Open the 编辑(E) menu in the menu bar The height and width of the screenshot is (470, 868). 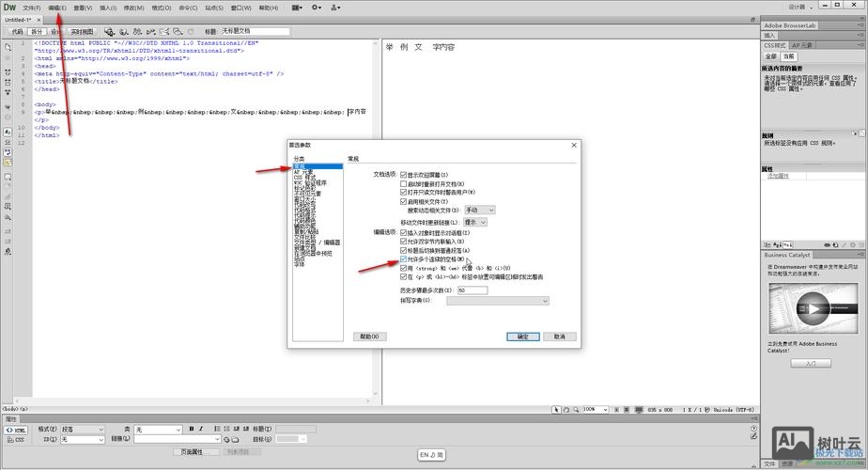tap(57, 8)
